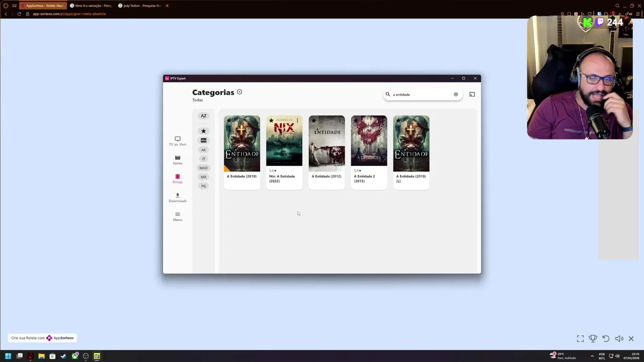This screenshot has height=362, width=644.
Task: Open options menu on A Entidade (2012) card
Action: (x=340, y=121)
